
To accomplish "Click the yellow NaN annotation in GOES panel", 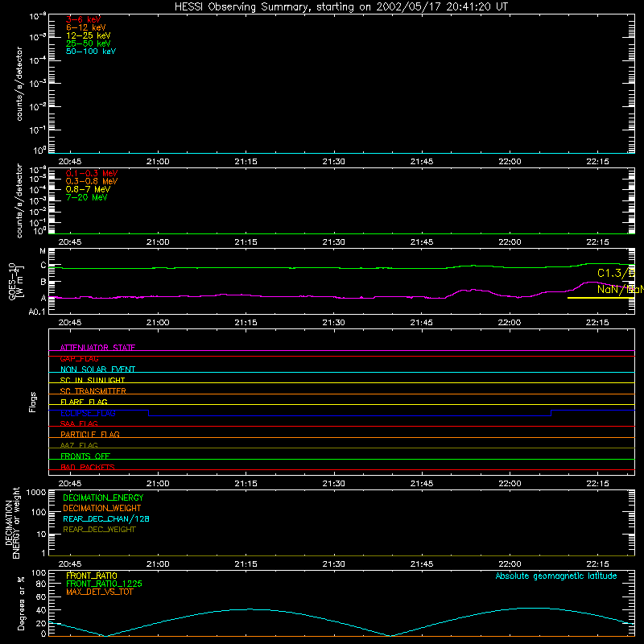I will coord(620,289).
